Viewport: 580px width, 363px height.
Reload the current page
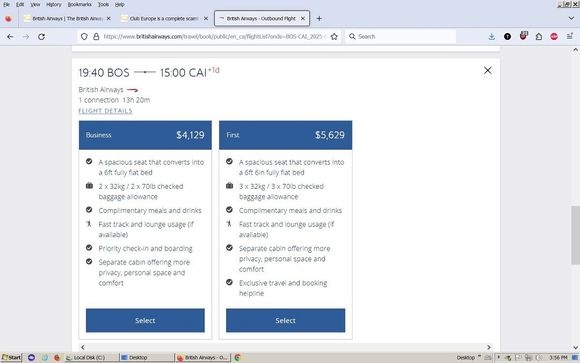tap(41, 37)
